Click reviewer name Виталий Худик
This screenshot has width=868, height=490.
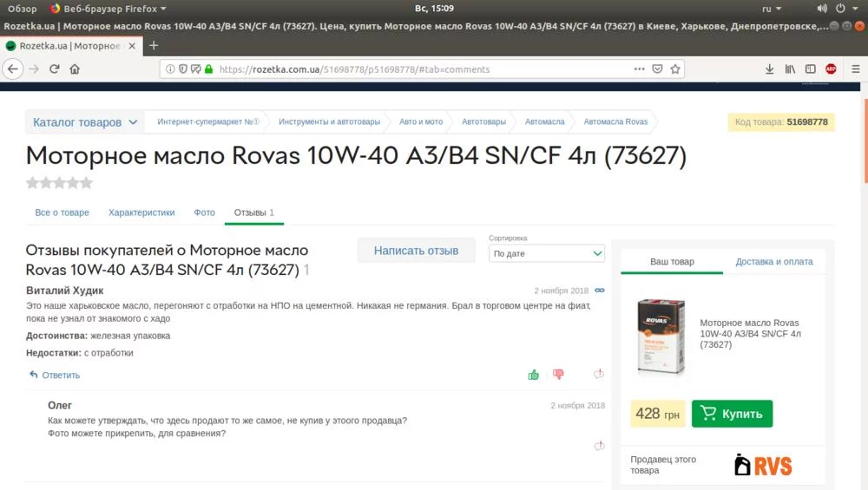[65, 291]
